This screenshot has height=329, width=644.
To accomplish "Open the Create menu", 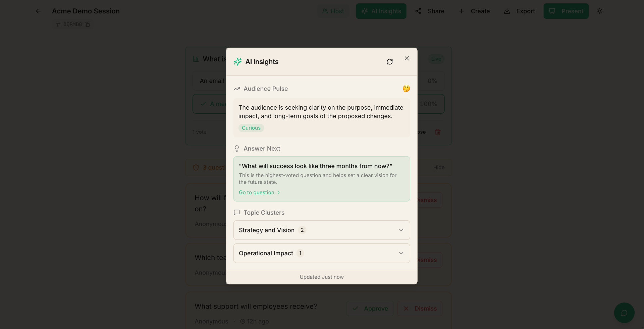I will click(x=474, y=11).
